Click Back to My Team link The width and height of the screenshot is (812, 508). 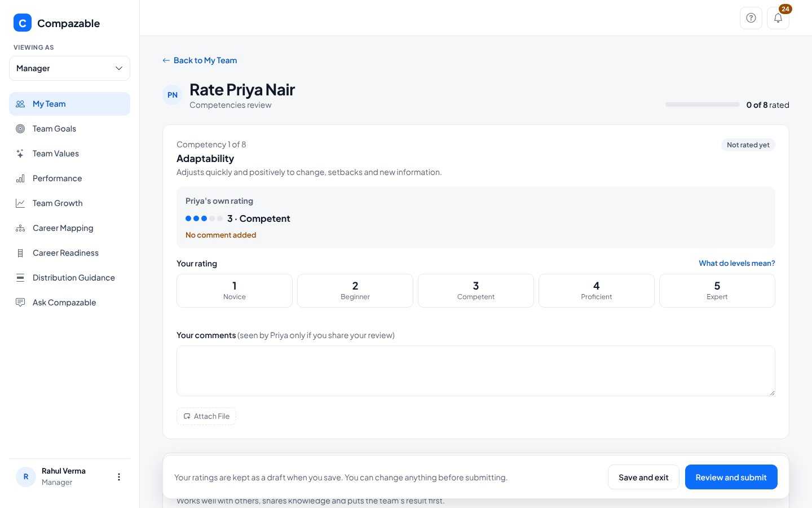point(200,60)
